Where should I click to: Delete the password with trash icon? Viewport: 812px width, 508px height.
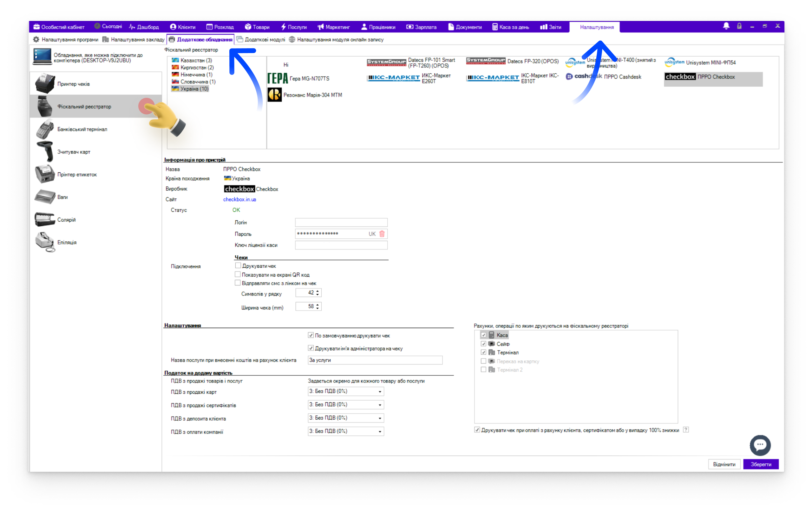click(382, 234)
